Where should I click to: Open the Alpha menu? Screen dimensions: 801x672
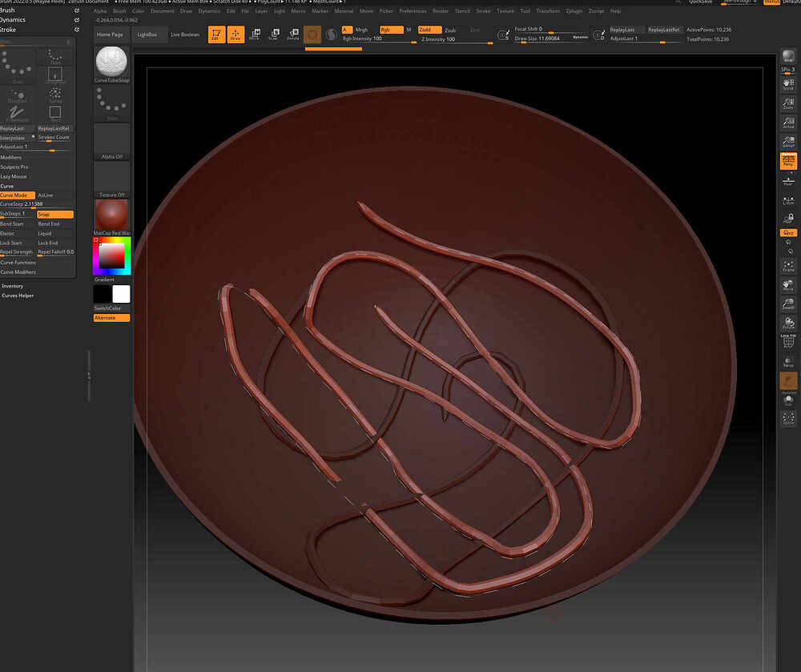pyautogui.click(x=100, y=10)
